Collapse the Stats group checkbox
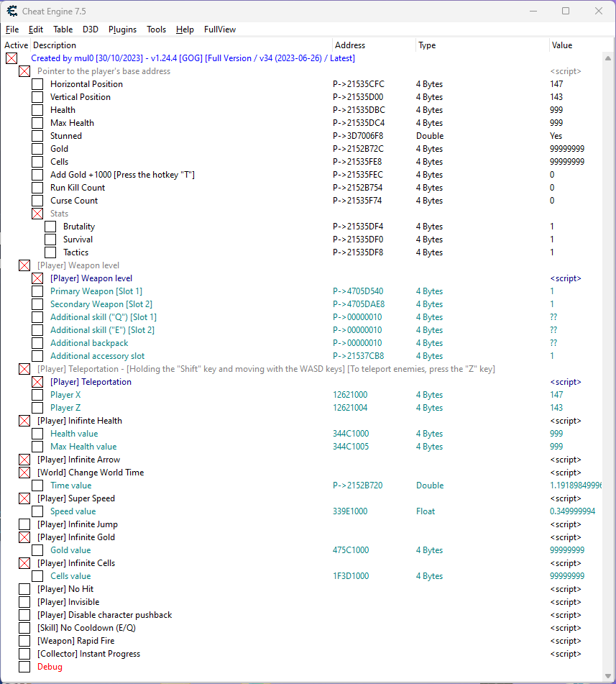The image size is (616, 684). coord(37,214)
